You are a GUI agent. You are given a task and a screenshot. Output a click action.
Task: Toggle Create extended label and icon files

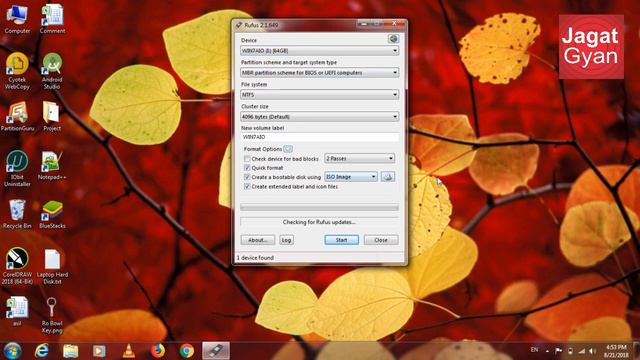(247, 187)
